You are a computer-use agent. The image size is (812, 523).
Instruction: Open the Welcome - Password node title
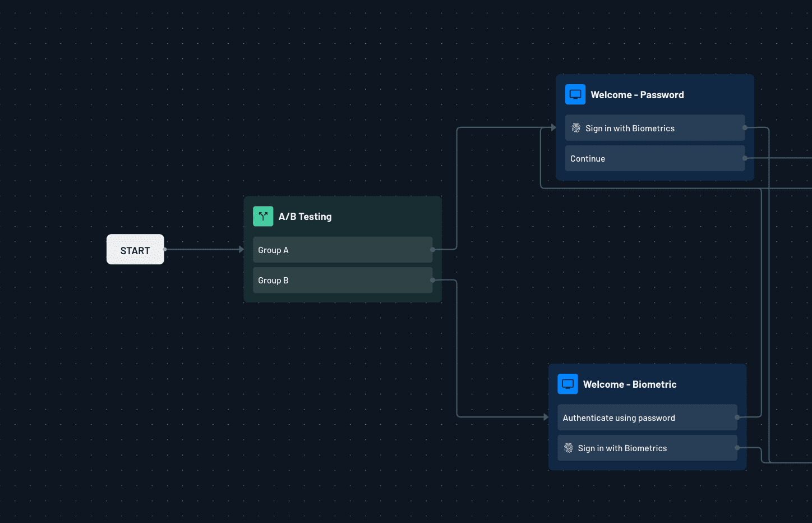[x=637, y=95]
